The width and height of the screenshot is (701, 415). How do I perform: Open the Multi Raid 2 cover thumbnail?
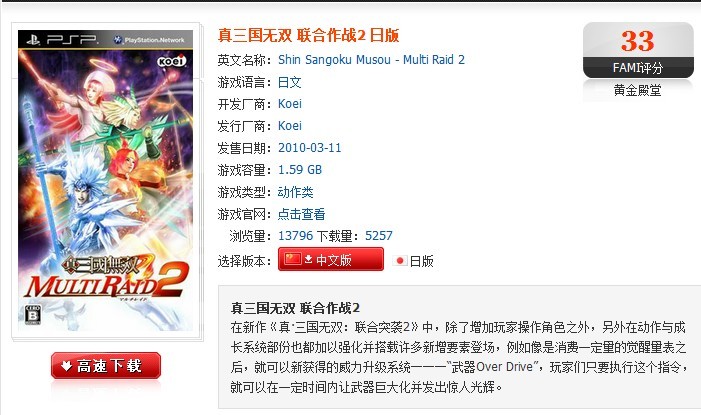pyautogui.click(x=106, y=181)
